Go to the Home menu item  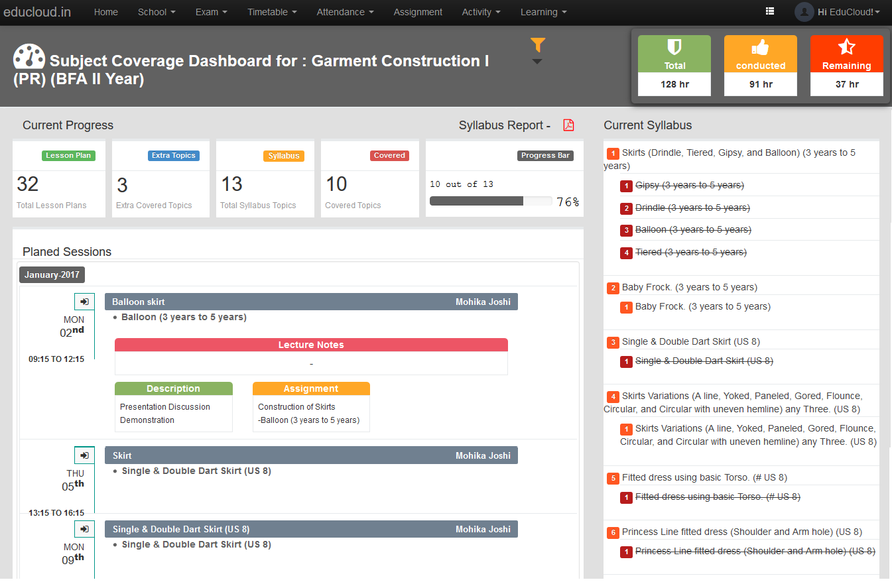point(106,12)
